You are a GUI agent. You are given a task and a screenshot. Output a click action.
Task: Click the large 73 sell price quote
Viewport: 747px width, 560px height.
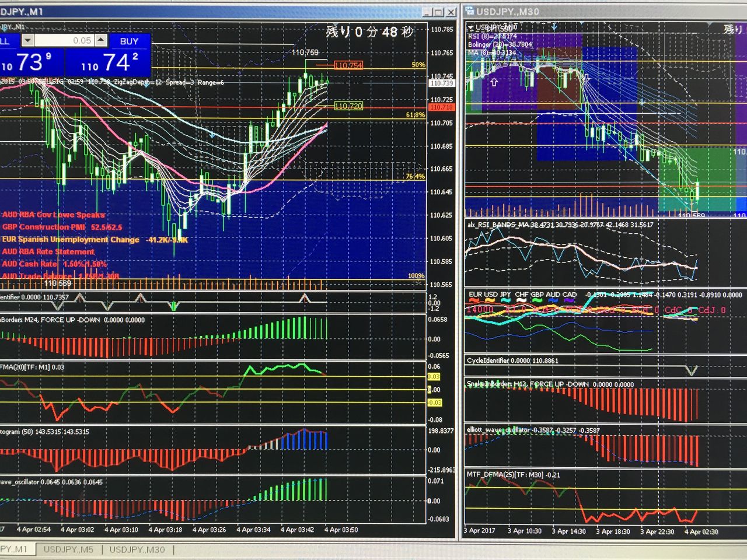(x=28, y=63)
